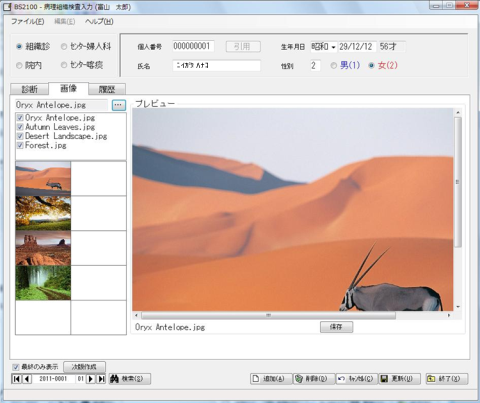Uncheck the Desert Landscape.jpg checkbox

pos(20,136)
